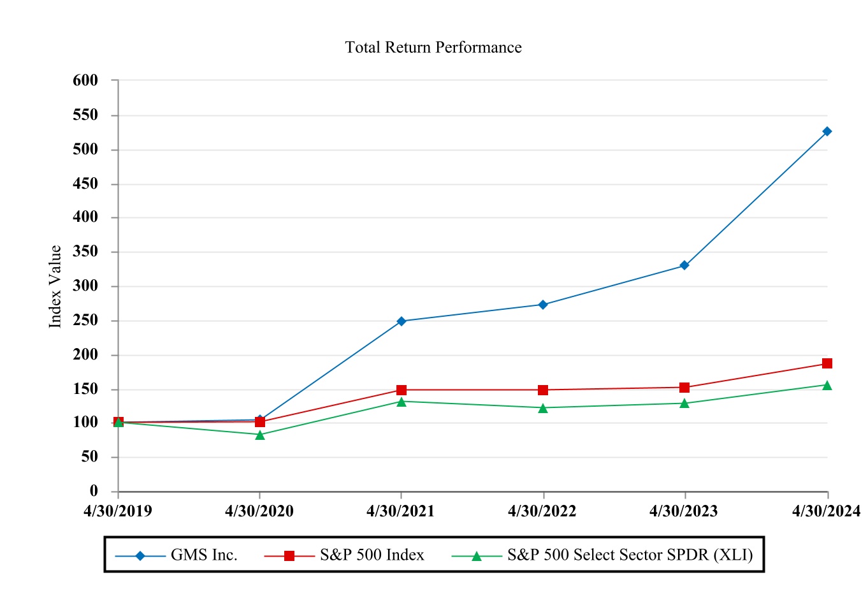Click the 600 value on the y-axis
This screenshot has height=612, width=868.
85,80
